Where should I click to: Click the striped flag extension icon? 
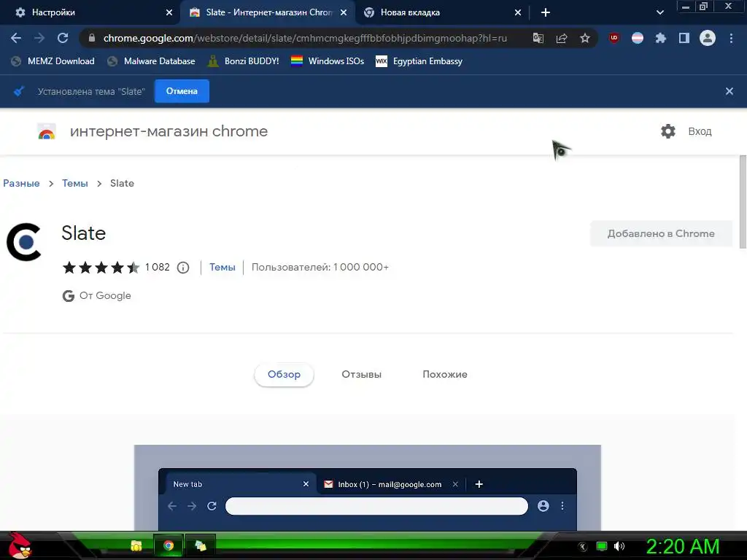638,38
